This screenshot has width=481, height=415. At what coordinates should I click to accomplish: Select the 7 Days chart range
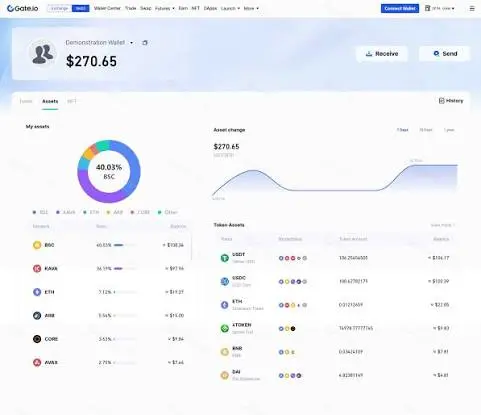click(x=403, y=130)
